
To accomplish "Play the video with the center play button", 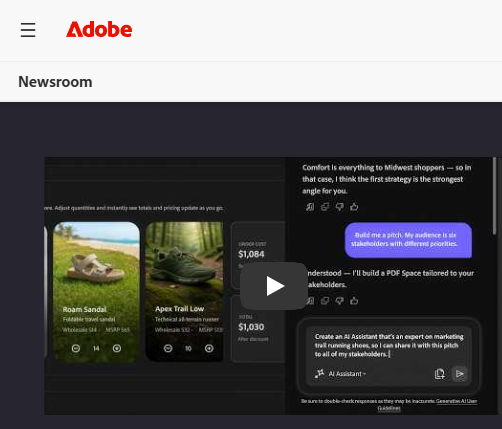I will (x=274, y=286).
